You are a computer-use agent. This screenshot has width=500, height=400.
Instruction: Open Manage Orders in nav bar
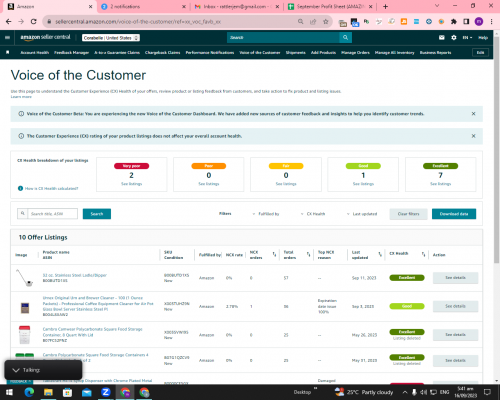pyautogui.click(x=355, y=52)
